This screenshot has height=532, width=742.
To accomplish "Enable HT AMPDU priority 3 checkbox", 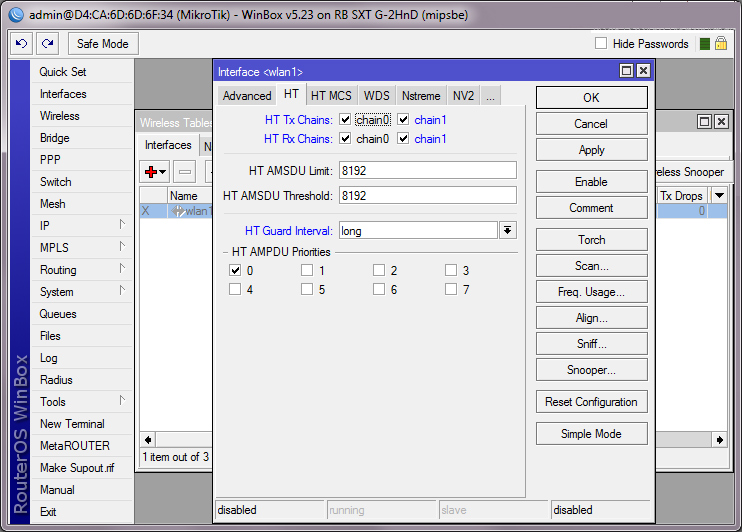I will pos(451,271).
